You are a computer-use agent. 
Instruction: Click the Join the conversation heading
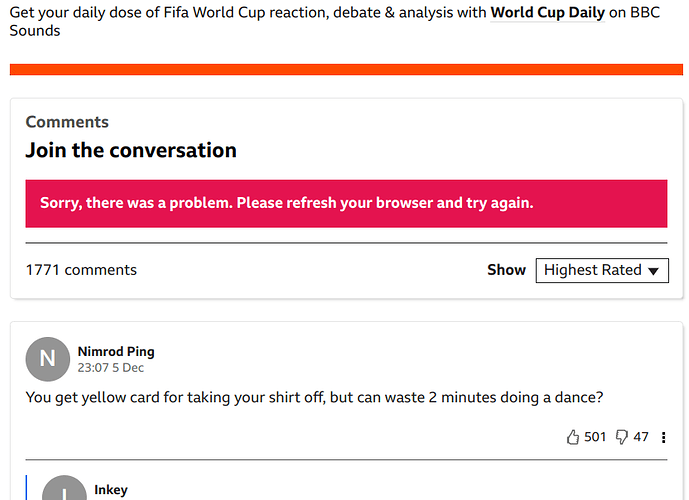click(131, 150)
